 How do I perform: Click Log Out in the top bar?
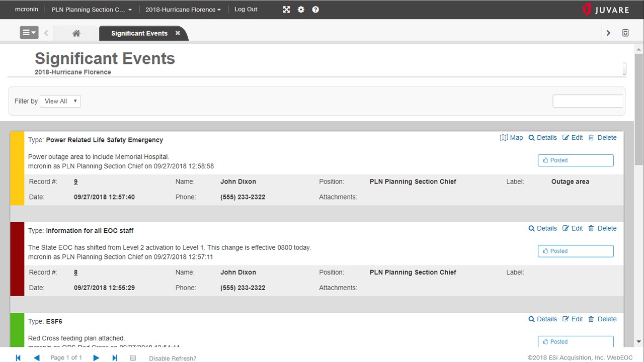coord(246,9)
